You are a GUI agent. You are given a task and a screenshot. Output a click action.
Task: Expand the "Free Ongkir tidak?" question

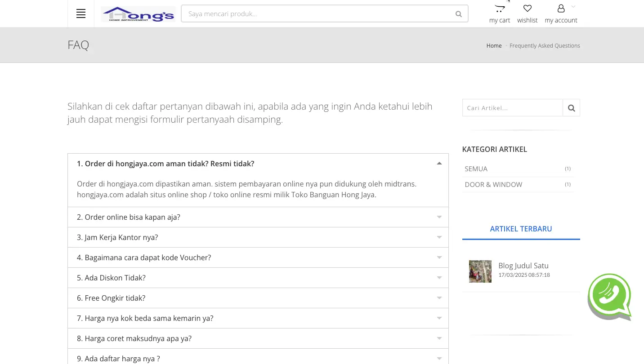click(258, 298)
